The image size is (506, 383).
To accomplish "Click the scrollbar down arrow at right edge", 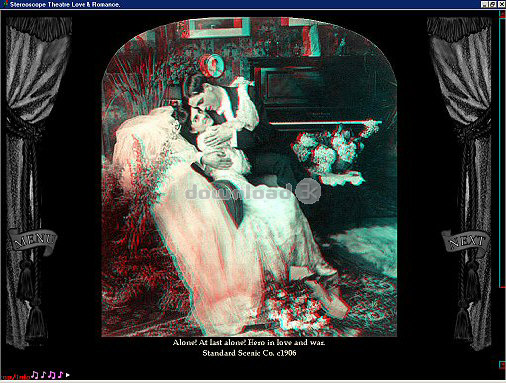I will point(502,365).
